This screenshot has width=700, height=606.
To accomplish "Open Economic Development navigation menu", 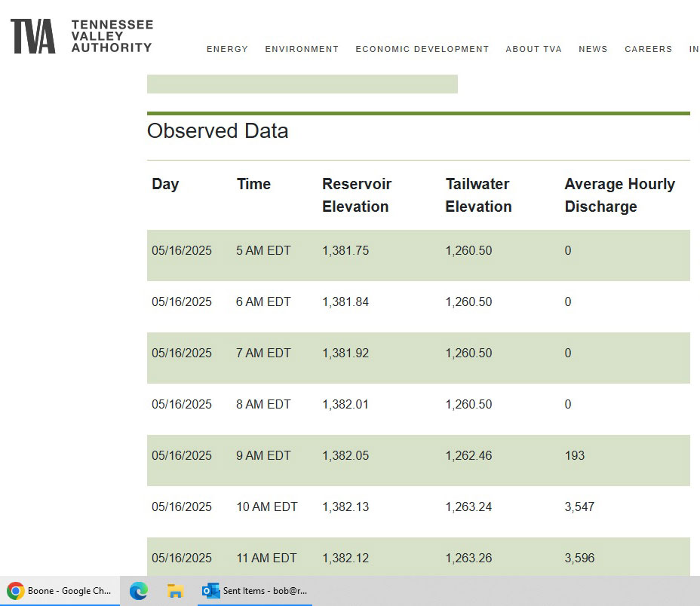I will click(422, 49).
